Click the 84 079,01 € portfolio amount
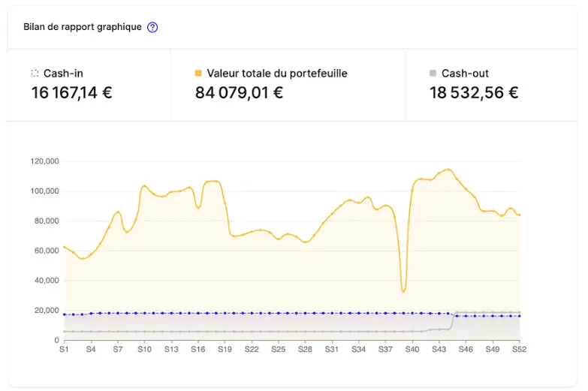This screenshot has height=391, width=588. pos(239,93)
